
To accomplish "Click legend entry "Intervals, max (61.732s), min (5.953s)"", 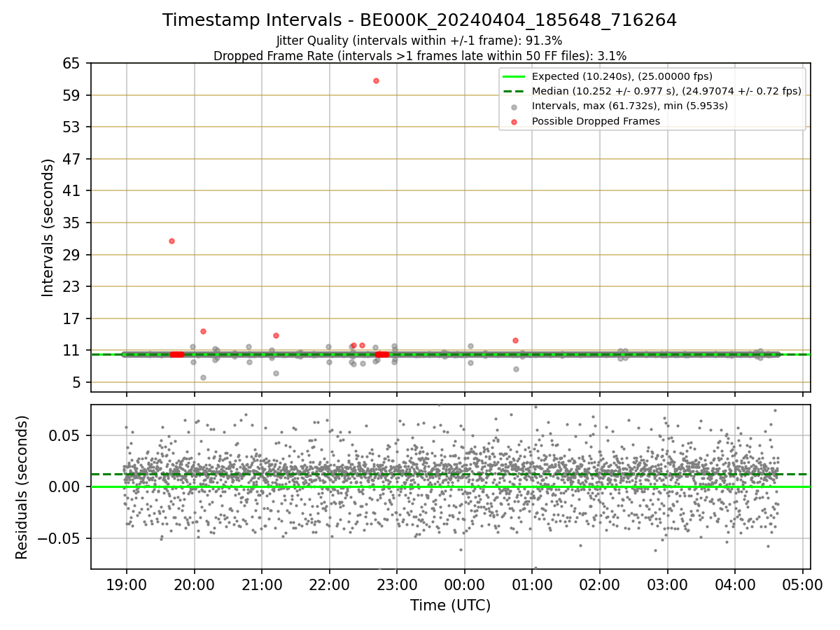I will (629, 106).
